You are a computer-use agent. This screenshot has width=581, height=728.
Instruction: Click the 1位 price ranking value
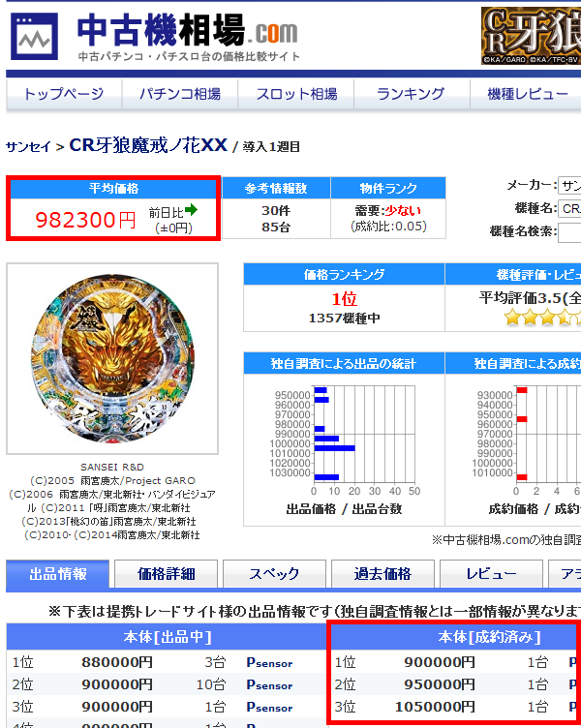coord(344,299)
